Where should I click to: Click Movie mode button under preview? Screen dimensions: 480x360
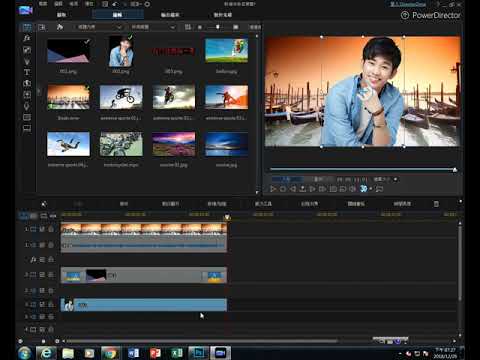[319, 179]
